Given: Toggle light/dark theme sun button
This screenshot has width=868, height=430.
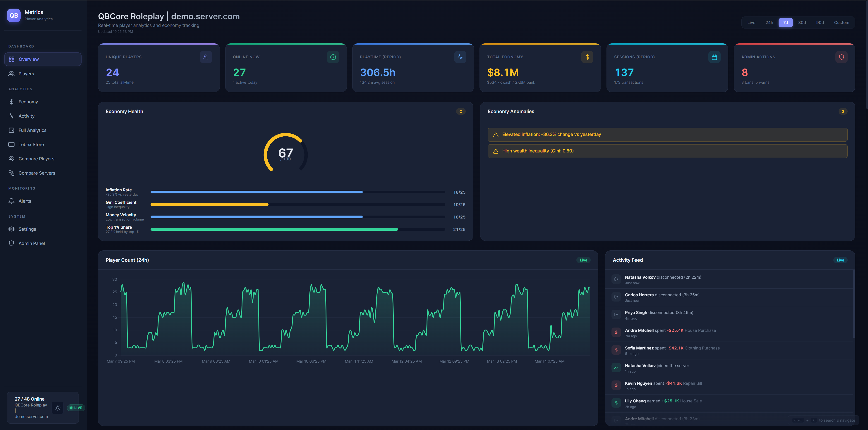Looking at the screenshot, I should click(x=58, y=408).
